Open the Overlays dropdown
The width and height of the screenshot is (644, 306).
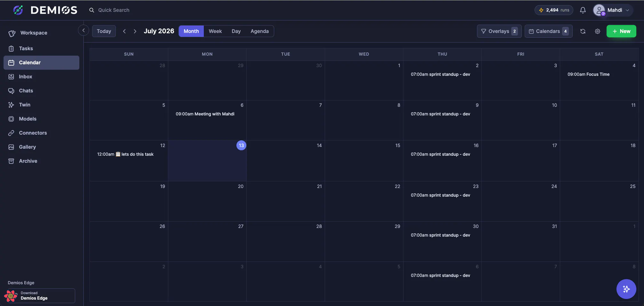click(x=499, y=31)
